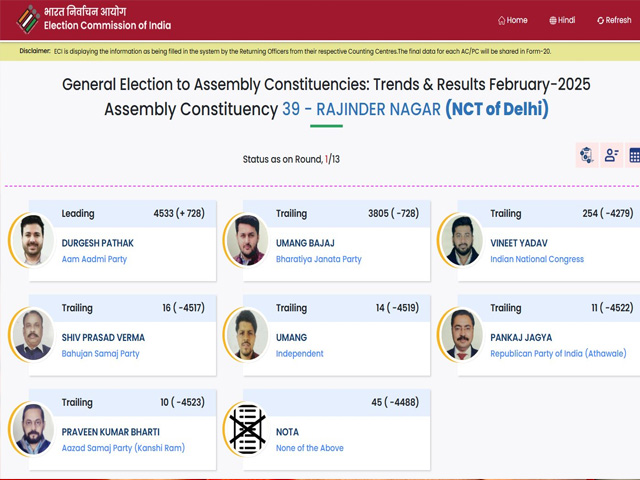Open the Home link in header
Image resolution: width=640 pixels, height=480 pixels.
click(x=513, y=20)
